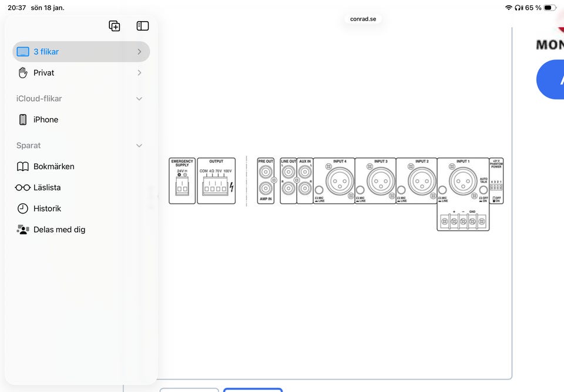Image resolution: width=564 pixels, height=392 pixels.
Task: Tap the battery indicator in status bar
Action: coord(550,8)
